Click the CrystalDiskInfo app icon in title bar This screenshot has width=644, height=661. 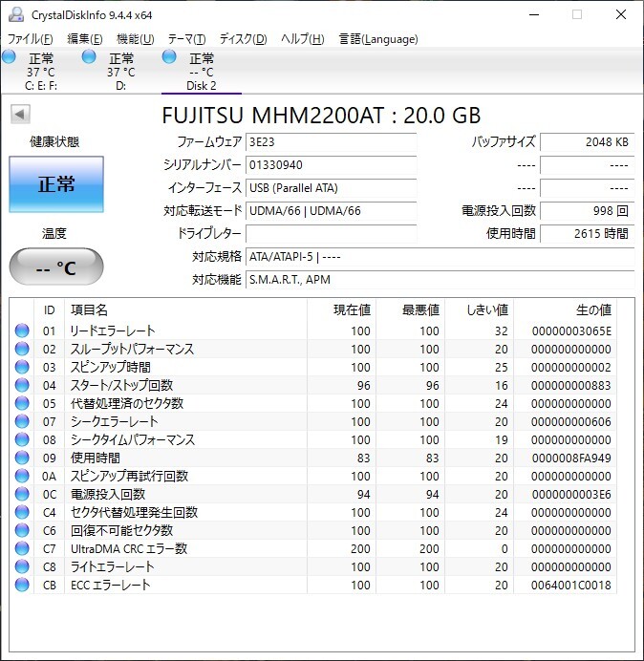coord(16,14)
